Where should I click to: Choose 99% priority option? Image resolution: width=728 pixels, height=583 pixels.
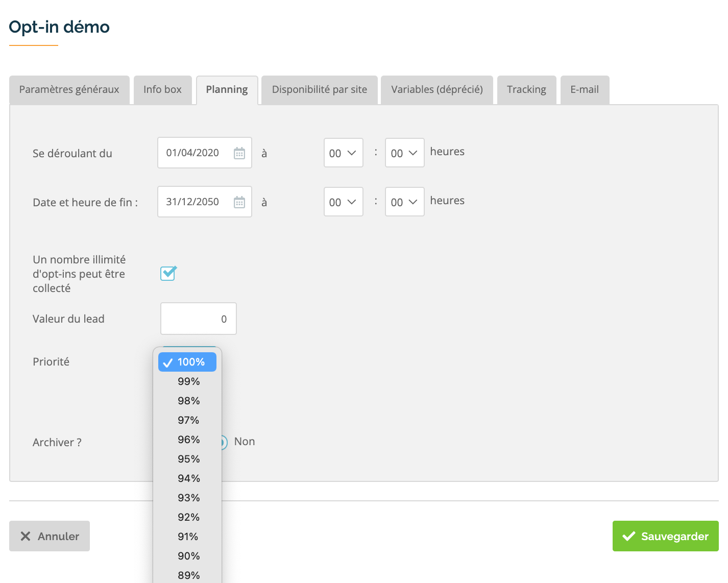tap(187, 381)
